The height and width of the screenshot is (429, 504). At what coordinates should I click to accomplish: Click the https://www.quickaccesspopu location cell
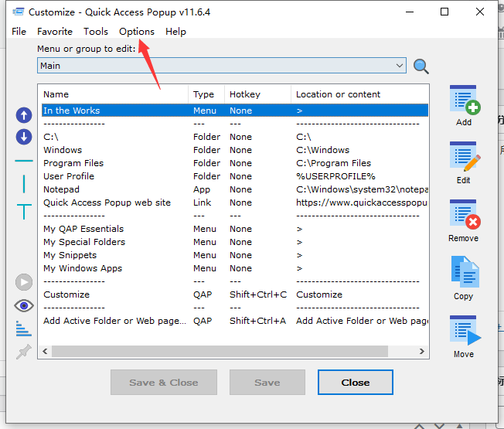pos(362,203)
